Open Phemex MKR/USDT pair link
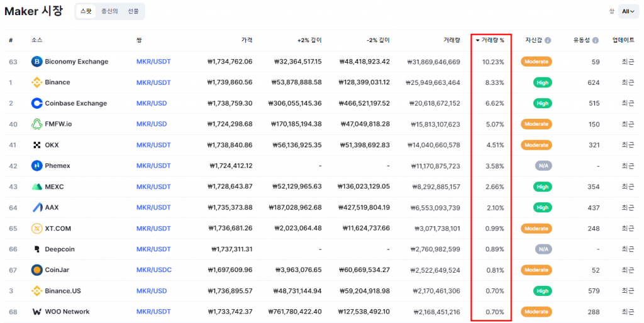The image size is (644, 323). [x=153, y=166]
